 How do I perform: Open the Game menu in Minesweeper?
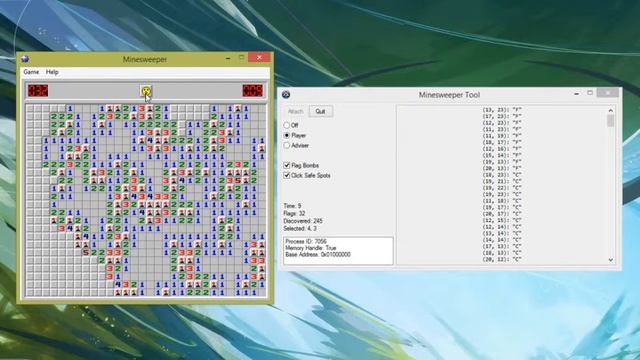(31, 72)
